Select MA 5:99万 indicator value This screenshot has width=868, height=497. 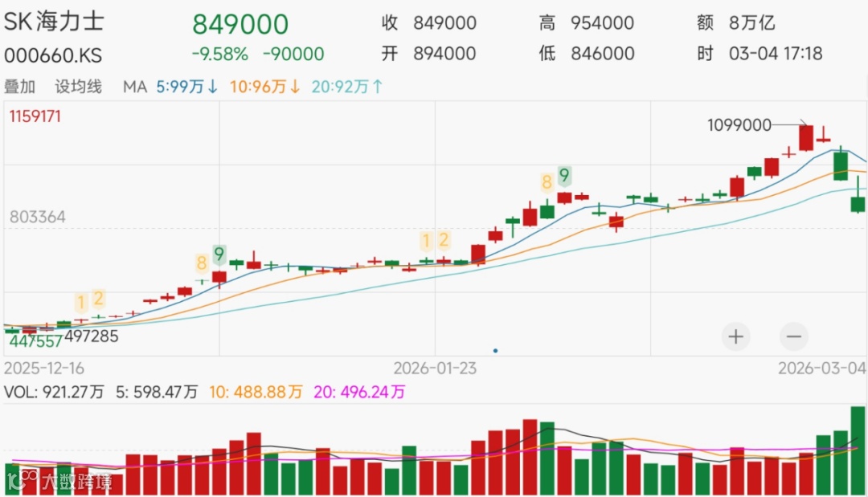(187, 87)
